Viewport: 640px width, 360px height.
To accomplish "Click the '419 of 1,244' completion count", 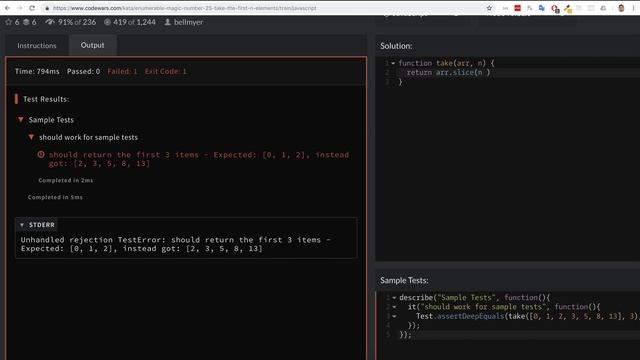I will point(134,22).
